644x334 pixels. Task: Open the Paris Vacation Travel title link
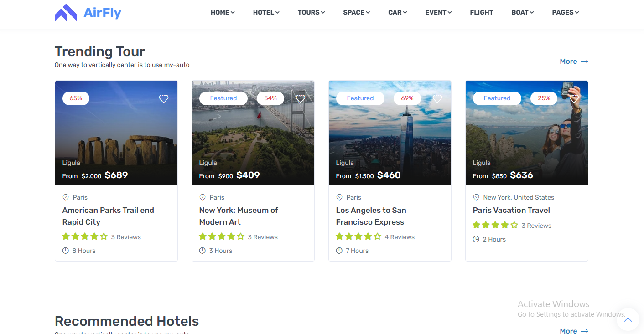511,210
